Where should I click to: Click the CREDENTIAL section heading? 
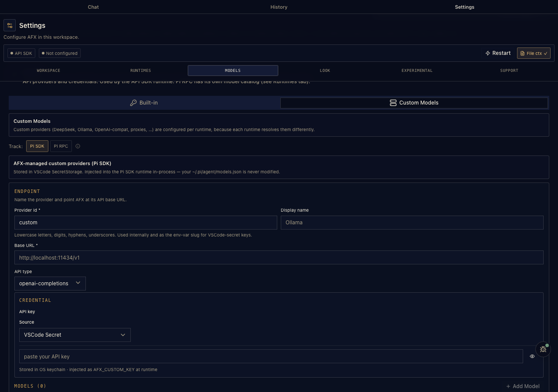pos(35,301)
